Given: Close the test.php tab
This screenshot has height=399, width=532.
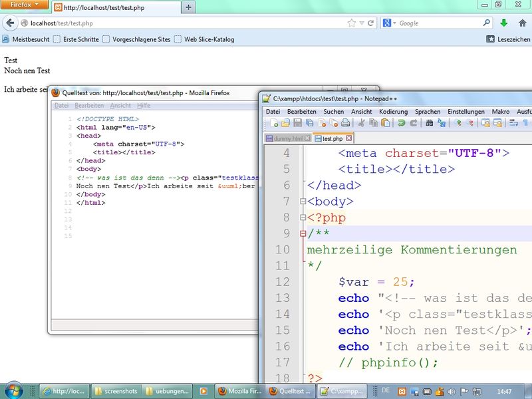Looking at the screenshot, I should click(348, 138).
